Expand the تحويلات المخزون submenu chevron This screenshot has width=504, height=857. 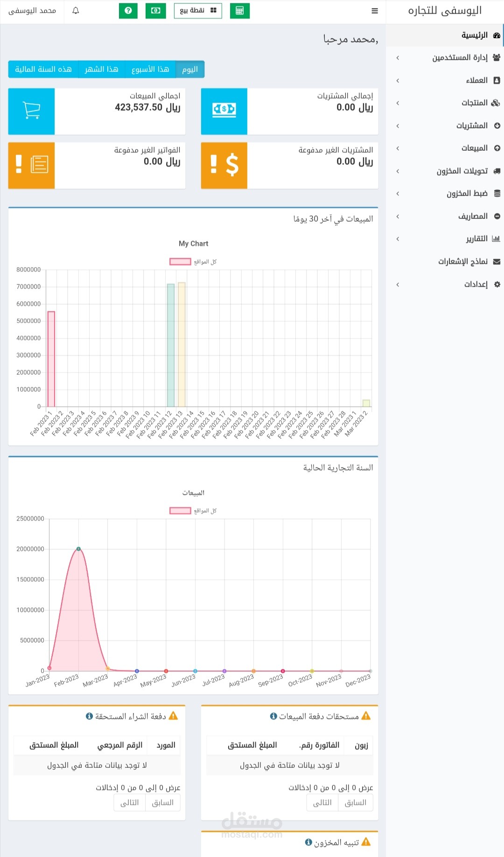(398, 171)
